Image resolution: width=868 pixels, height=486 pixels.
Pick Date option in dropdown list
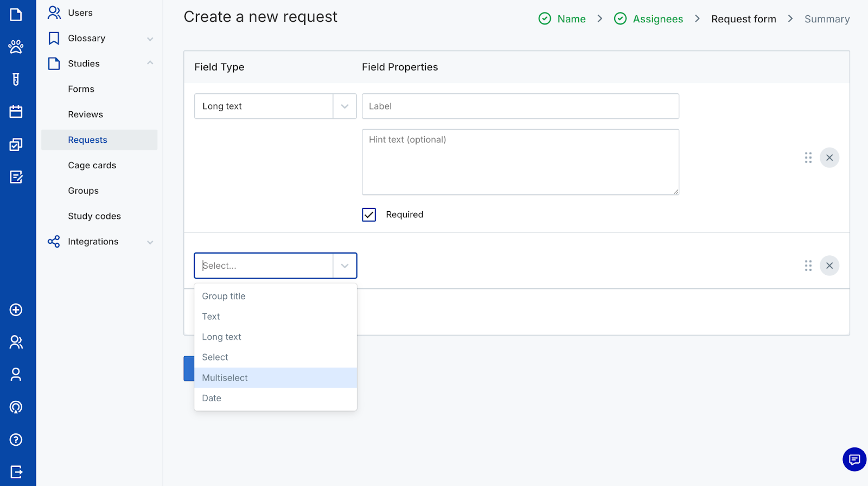point(212,398)
